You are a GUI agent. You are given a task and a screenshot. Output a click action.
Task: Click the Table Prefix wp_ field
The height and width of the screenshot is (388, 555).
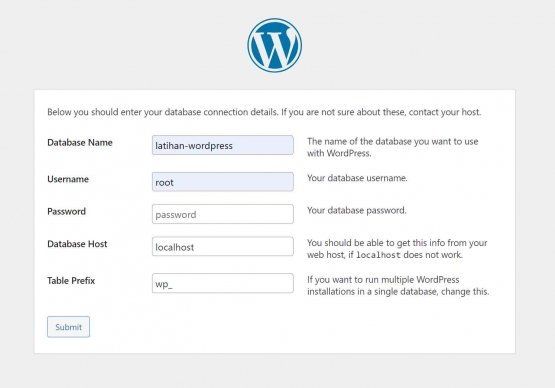223,283
